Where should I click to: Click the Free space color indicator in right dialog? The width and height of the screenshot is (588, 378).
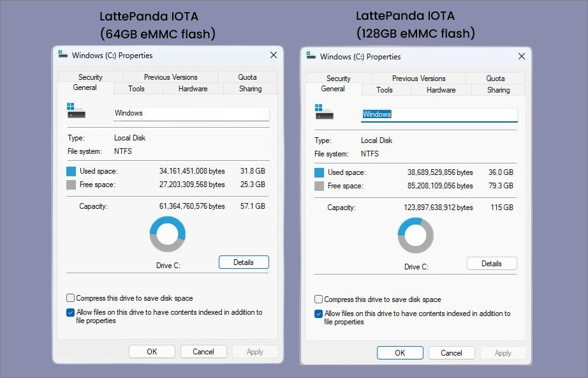(x=320, y=186)
